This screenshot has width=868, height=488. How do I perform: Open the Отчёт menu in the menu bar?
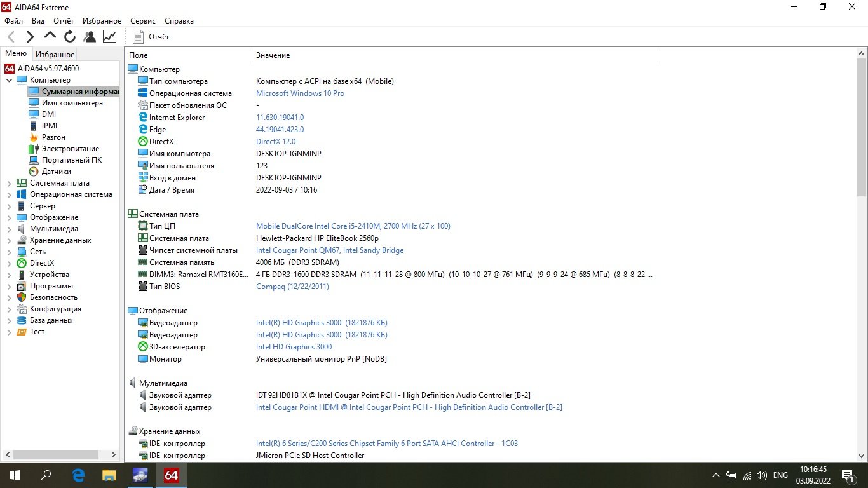click(x=64, y=21)
